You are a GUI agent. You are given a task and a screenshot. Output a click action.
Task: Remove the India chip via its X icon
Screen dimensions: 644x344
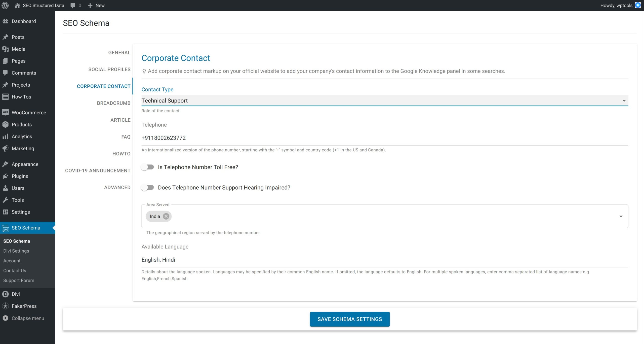[x=166, y=216]
